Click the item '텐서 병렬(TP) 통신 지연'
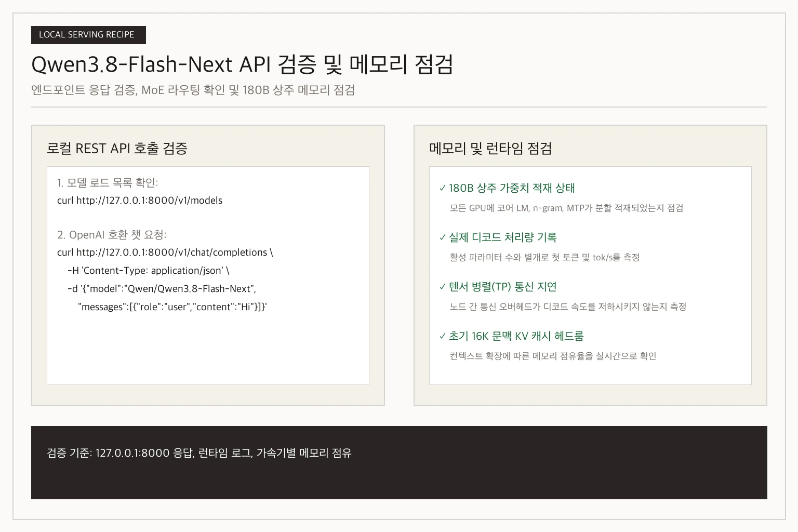 point(503,287)
